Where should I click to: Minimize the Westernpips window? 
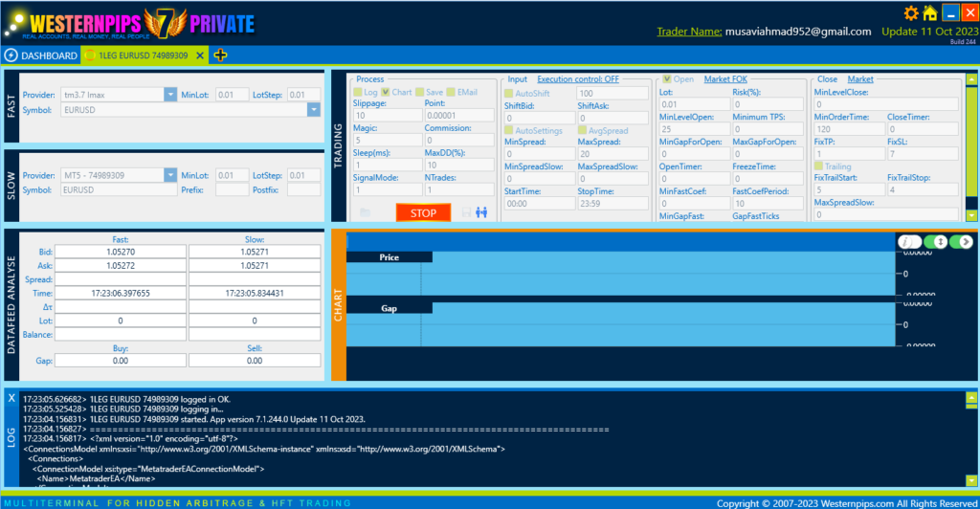[950, 13]
